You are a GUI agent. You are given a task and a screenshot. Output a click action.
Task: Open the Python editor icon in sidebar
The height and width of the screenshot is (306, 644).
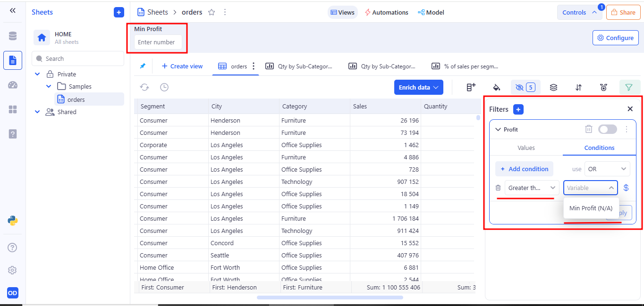(13, 220)
